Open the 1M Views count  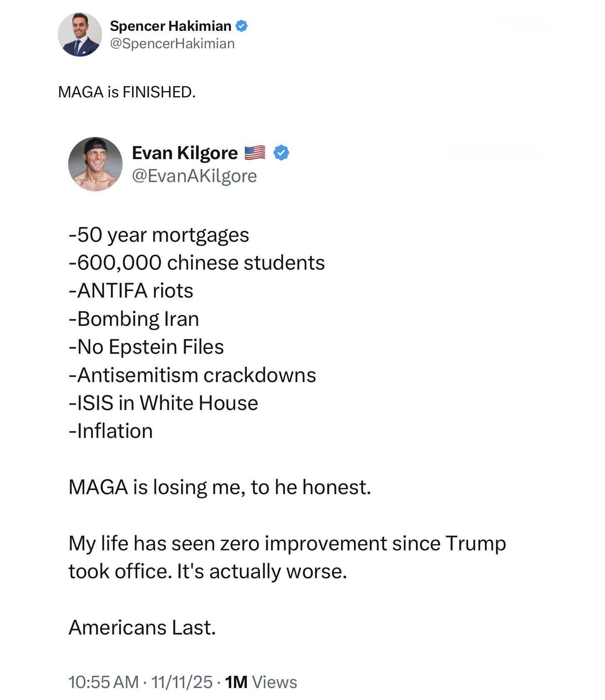point(261,682)
